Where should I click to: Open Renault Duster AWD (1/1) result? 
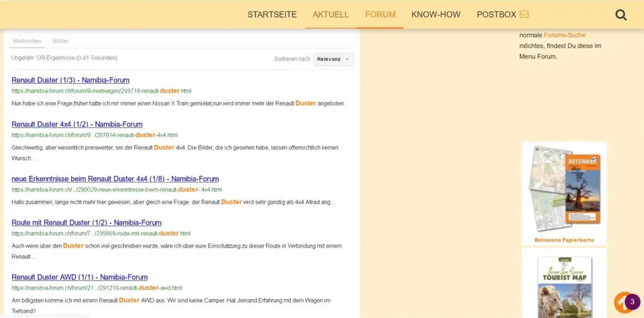(80, 277)
